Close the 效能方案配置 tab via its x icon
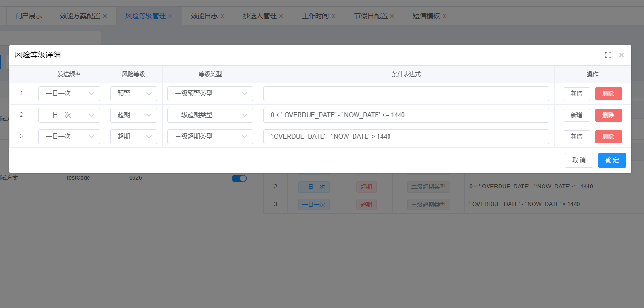 tap(105, 16)
